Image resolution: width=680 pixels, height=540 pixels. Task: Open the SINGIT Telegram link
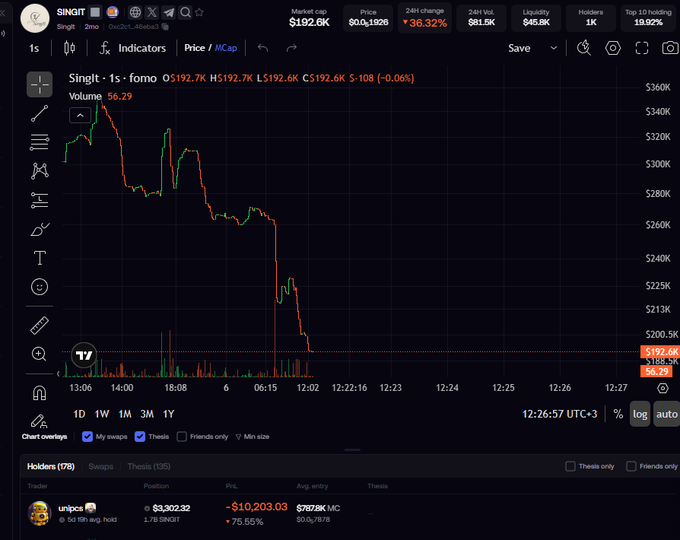point(169,12)
